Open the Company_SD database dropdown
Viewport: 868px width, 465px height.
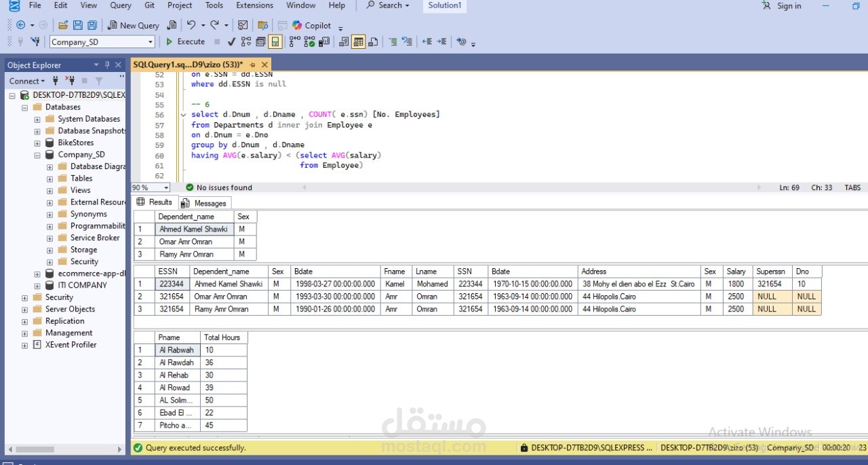coord(151,41)
